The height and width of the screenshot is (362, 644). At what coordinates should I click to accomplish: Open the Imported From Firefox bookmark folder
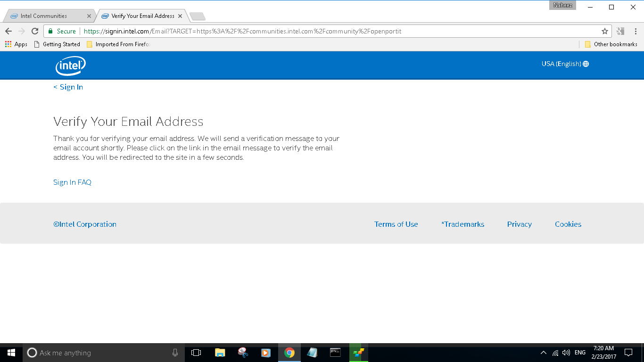pos(118,44)
